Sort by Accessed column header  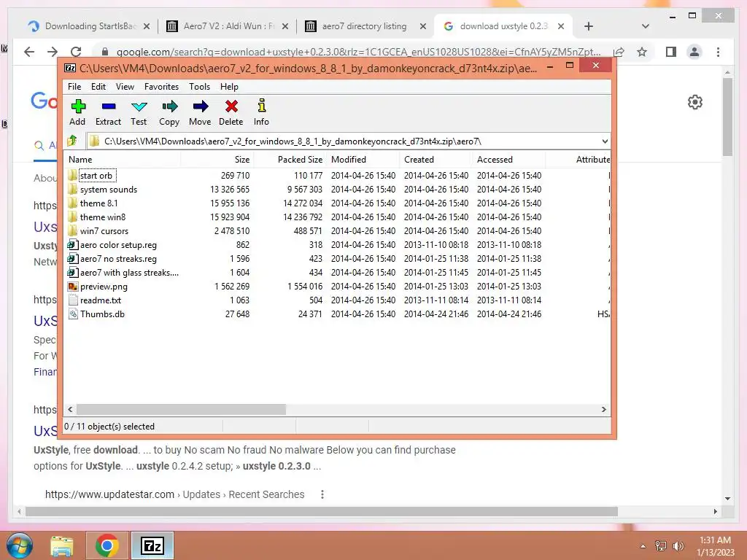pos(508,160)
